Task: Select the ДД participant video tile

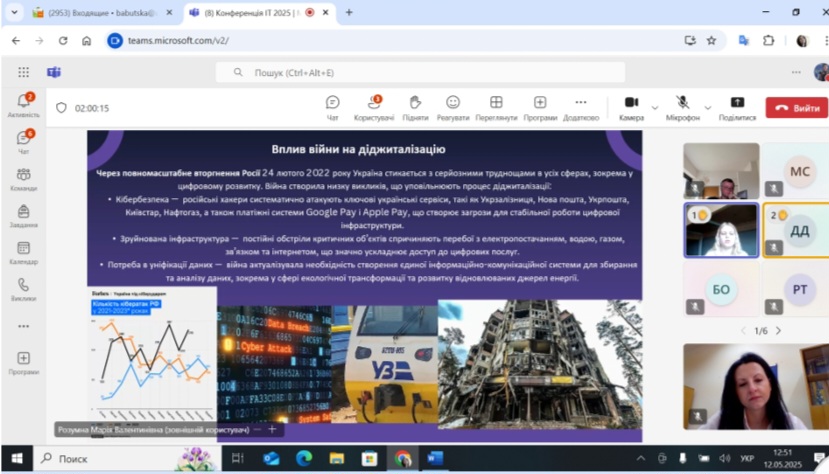Action: (x=796, y=229)
